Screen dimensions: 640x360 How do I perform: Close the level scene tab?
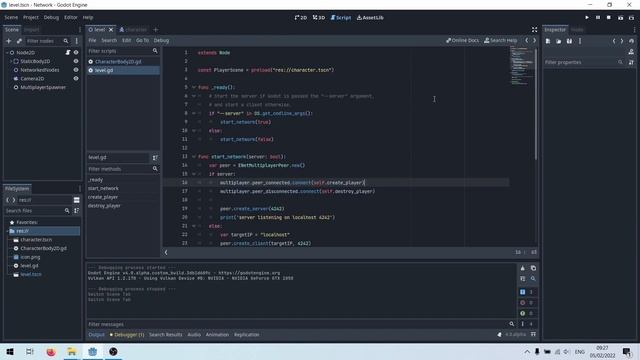click(x=111, y=30)
